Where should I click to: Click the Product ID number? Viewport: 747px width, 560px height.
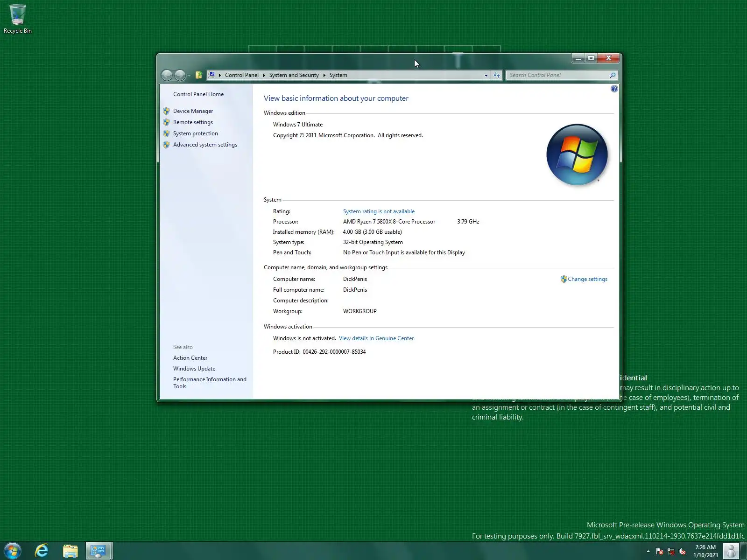tap(334, 352)
